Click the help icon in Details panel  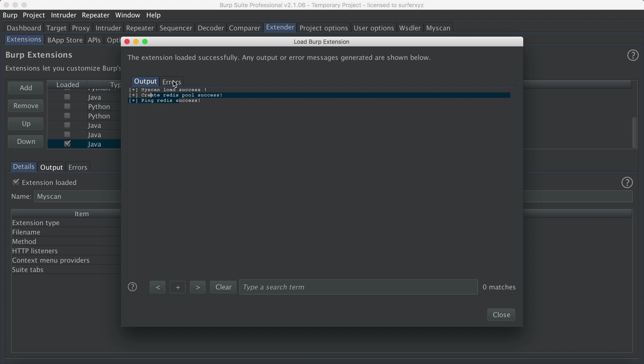627,182
